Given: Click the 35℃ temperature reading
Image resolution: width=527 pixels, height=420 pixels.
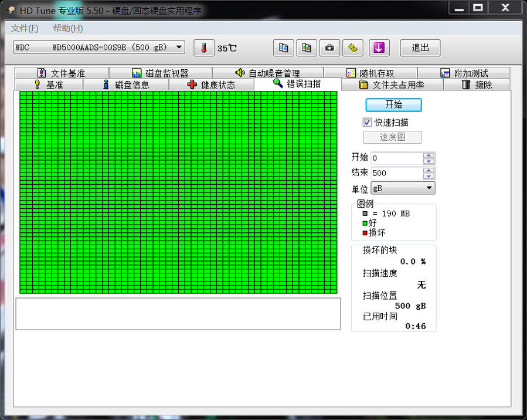Looking at the screenshot, I should pos(227,48).
